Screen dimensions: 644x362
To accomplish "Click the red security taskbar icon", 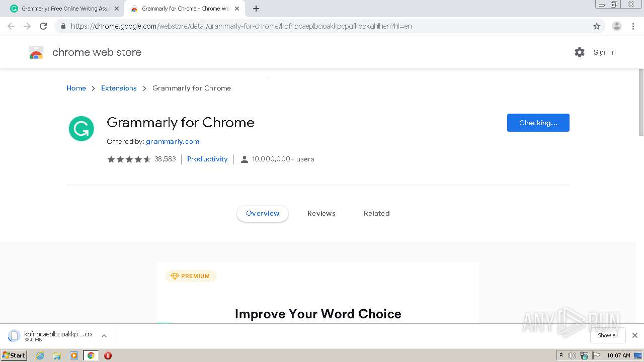I will coord(108,355).
